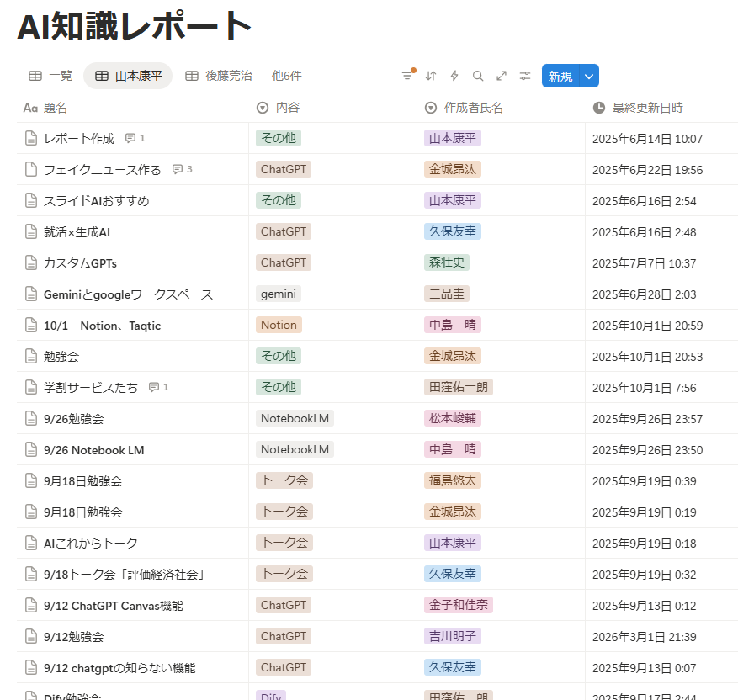The width and height of the screenshot is (738, 700).
Task: Search the database with the magnifier icon
Action: point(477,76)
